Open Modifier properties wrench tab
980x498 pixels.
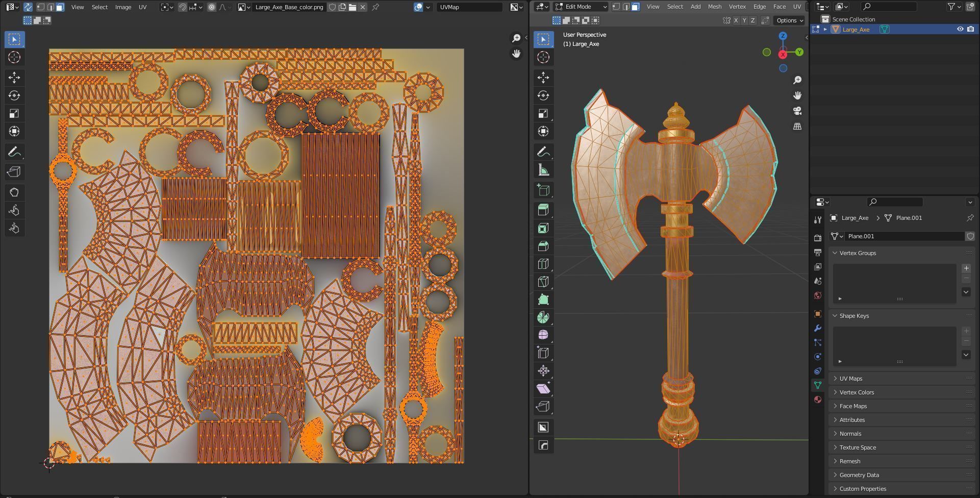pos(818,328)
